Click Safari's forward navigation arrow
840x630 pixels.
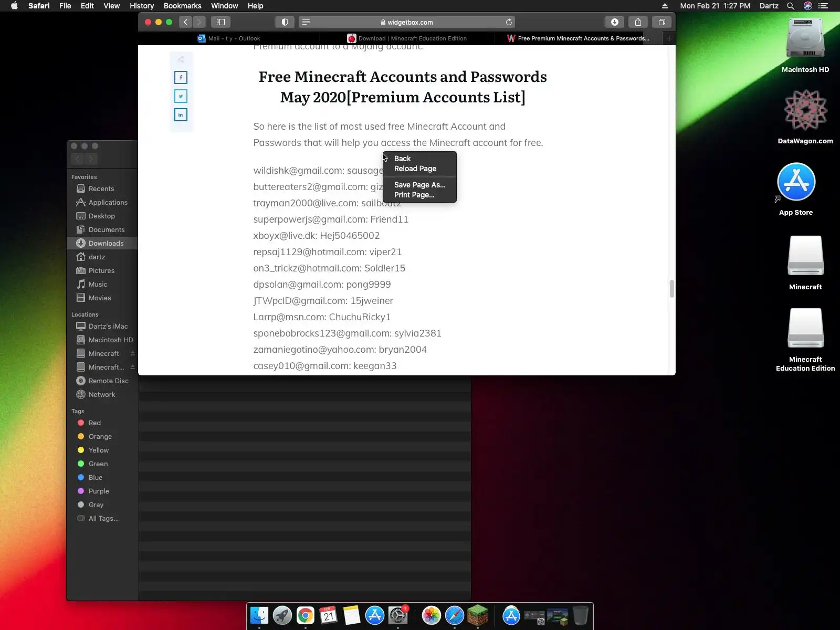(199, 22)
